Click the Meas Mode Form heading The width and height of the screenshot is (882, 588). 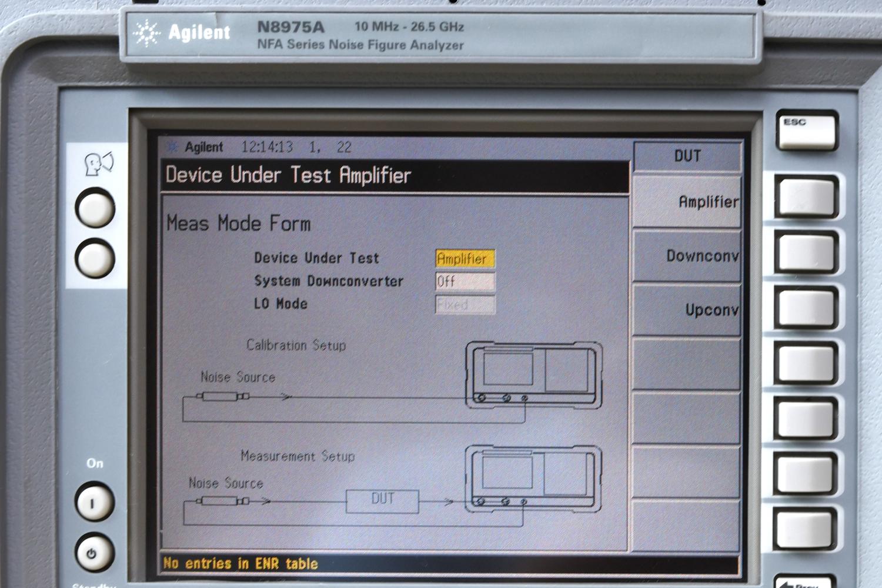pyautogui.click(x=238, y=223)
